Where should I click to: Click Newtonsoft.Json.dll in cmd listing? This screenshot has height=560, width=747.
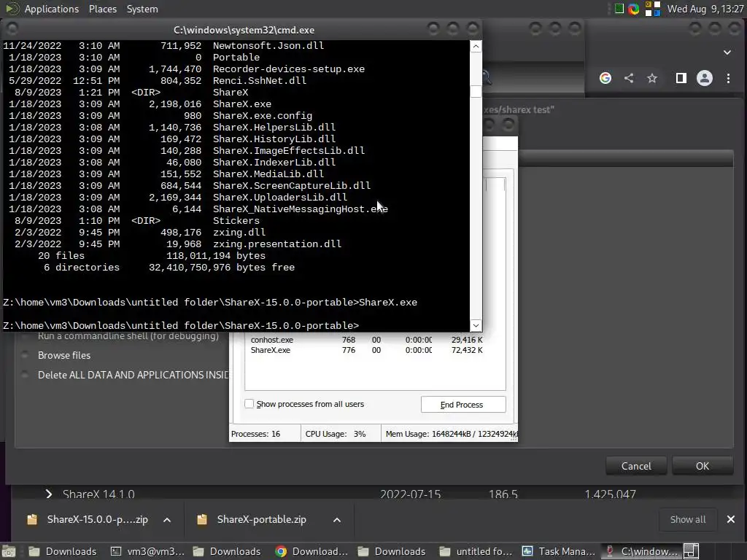268,46
